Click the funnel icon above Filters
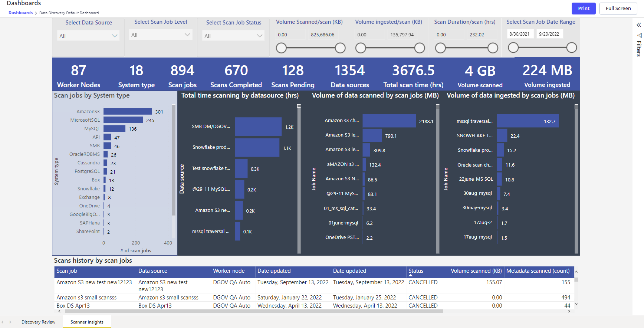The width and height of the screenshot is (644, 328). coord(639,36)
